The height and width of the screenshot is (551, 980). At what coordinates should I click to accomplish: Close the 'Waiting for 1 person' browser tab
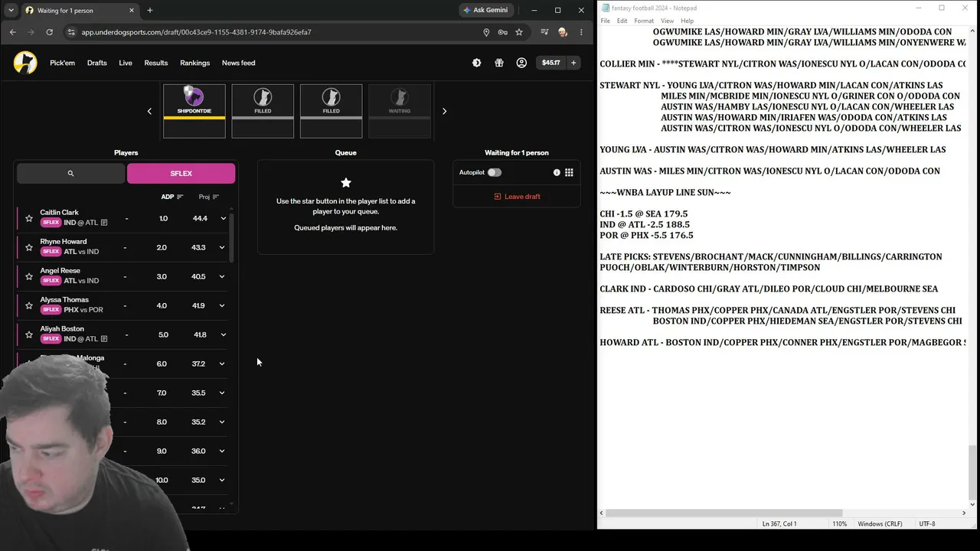132,10
